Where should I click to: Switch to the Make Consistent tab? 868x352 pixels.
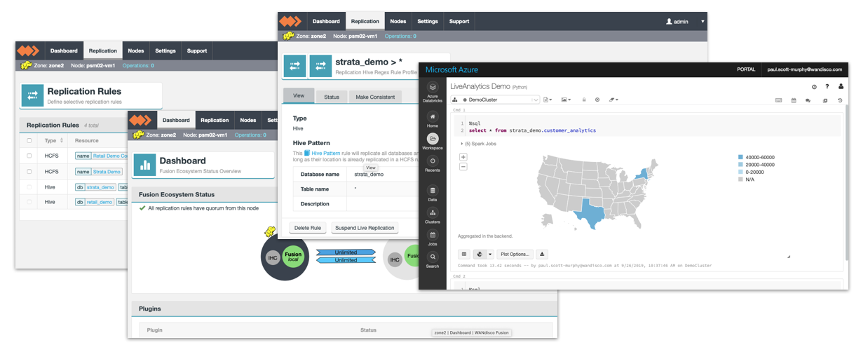click(x=375, y=97)
